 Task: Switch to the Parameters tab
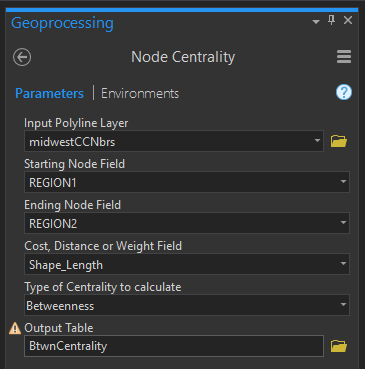click(x=49, y=93)
